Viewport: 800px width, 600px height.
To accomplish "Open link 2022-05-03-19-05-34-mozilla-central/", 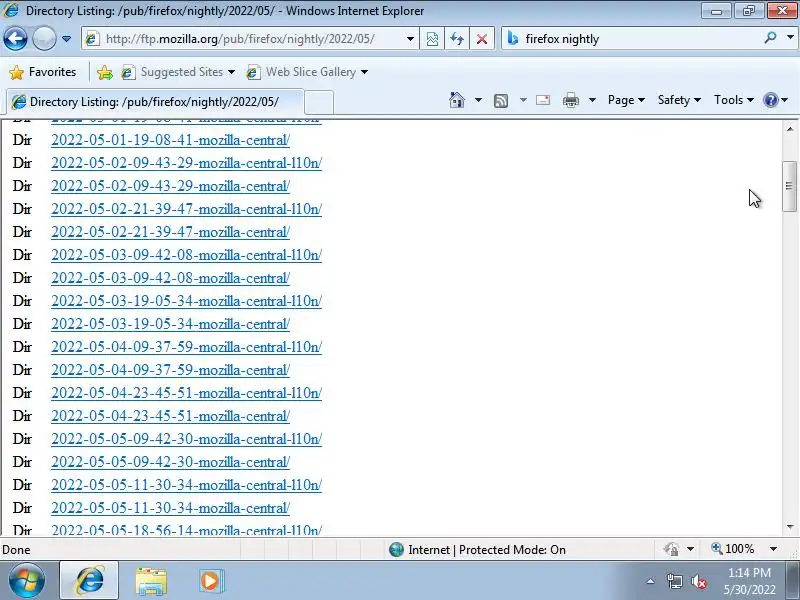I will [170, 323].
